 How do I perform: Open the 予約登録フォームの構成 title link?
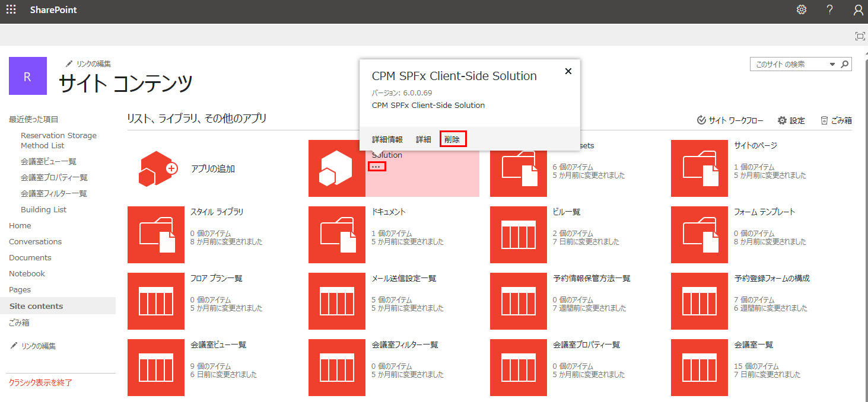click(772, 278)
